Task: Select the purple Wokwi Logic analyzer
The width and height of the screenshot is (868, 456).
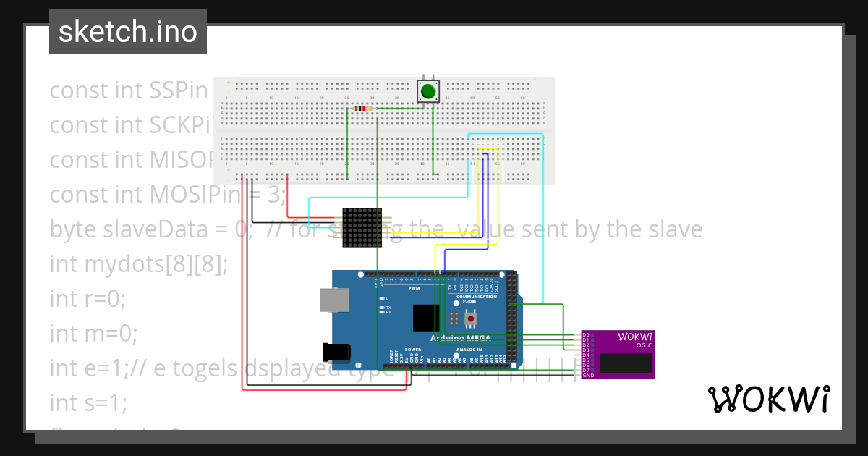Action: pyautogui.click(x=618, y=355)
